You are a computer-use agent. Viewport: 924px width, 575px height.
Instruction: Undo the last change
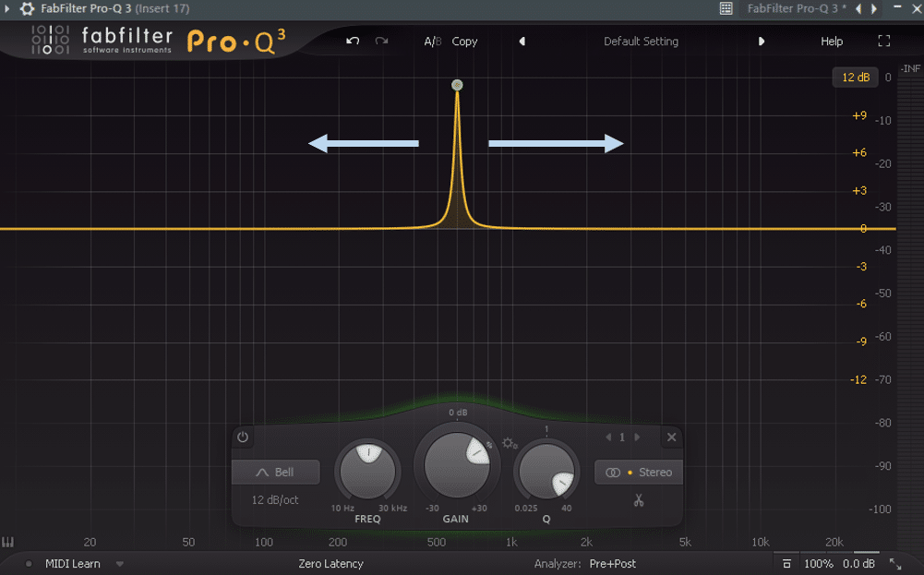tap(353, 41)
